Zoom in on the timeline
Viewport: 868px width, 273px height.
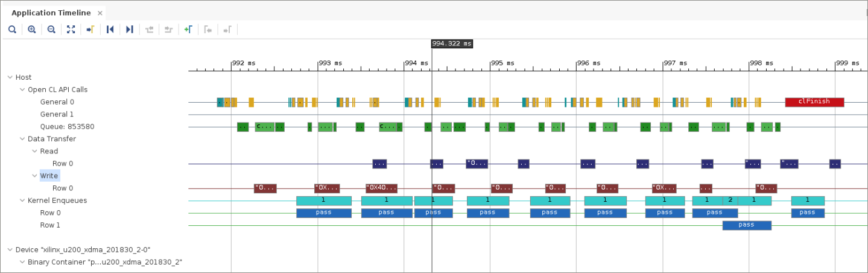32,29
